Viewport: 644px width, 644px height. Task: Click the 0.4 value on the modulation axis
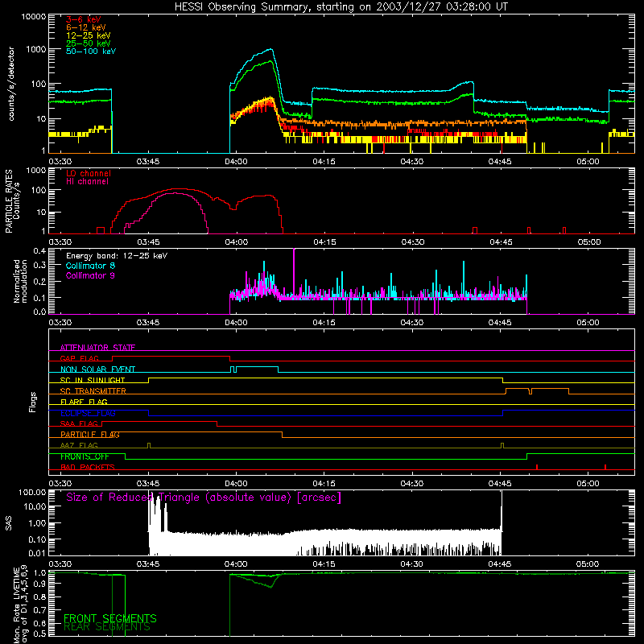(39, 251)
